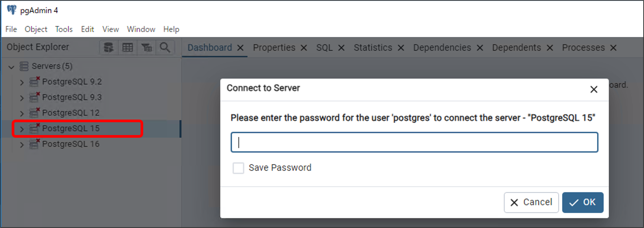Image resolution: width=644 pixels, height=228 pixels.
Task: Click the Cancel button
Action: pyautogui.click(x=531, y=202)
